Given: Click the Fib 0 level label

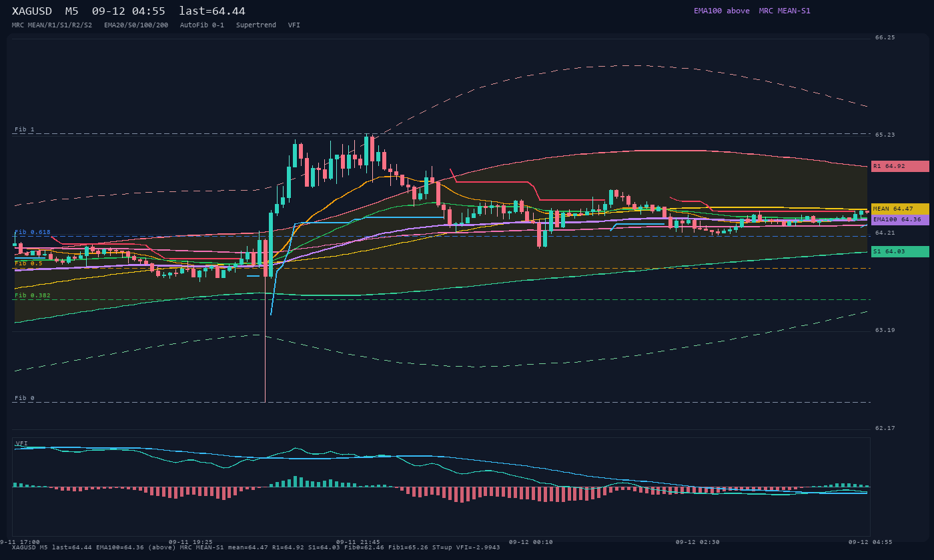Looking at the screenshot, I should tap(25, 398).
